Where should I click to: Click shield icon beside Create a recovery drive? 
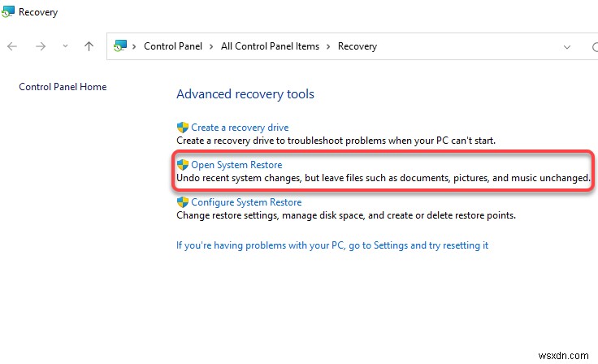pyautogui.click(x=183, y=127)
